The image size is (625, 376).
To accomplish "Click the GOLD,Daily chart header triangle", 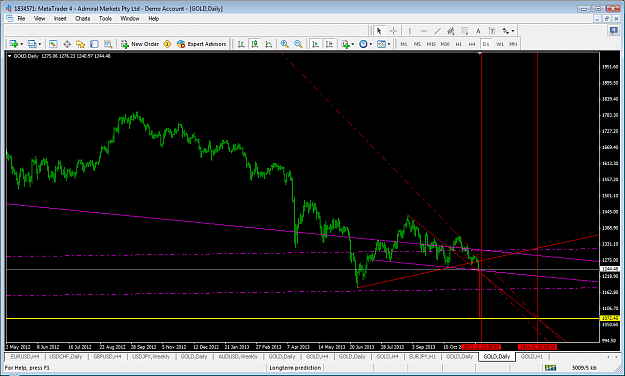I will pyautogui.click(x=10, y=56).
